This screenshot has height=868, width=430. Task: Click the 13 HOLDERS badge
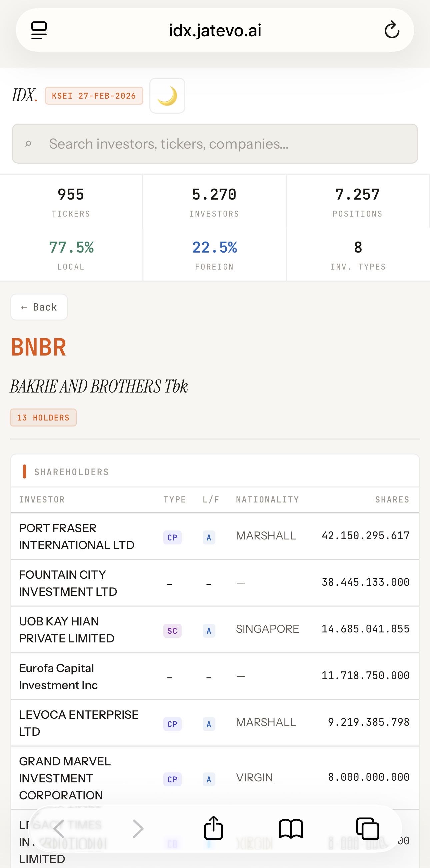pos(43,418)
